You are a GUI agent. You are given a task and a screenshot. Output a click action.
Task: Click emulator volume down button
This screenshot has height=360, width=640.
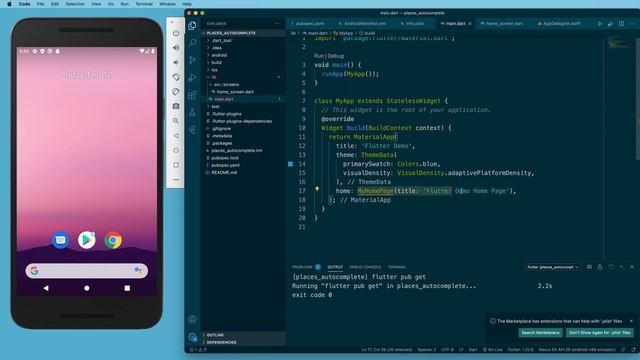pos(176,62)
